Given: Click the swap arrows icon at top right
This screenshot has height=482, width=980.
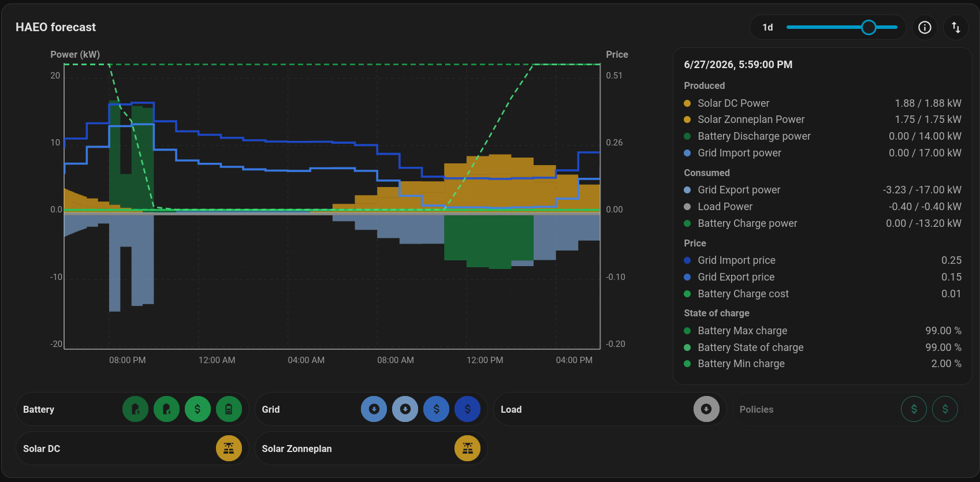Looking at the screenshot, I should click(956, 27).
